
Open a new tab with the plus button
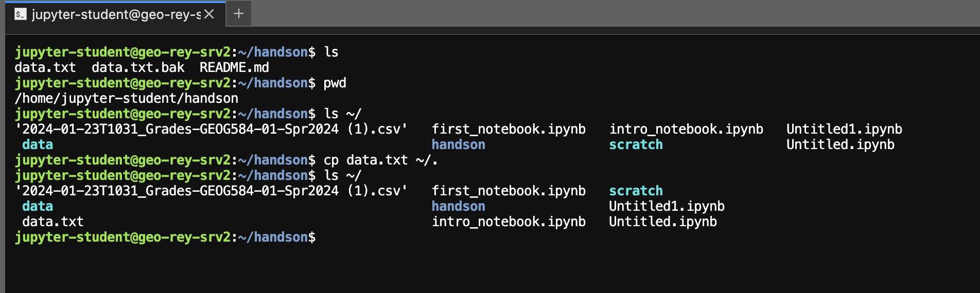238,14
